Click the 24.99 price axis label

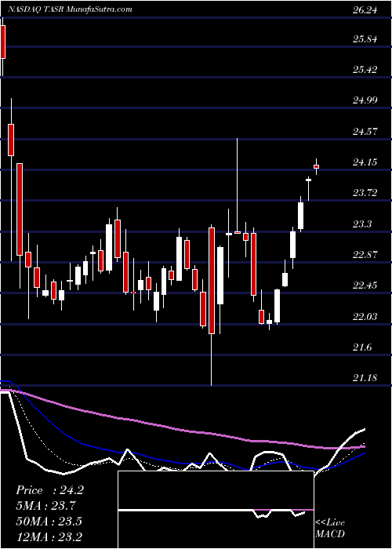tap(365, 101)
